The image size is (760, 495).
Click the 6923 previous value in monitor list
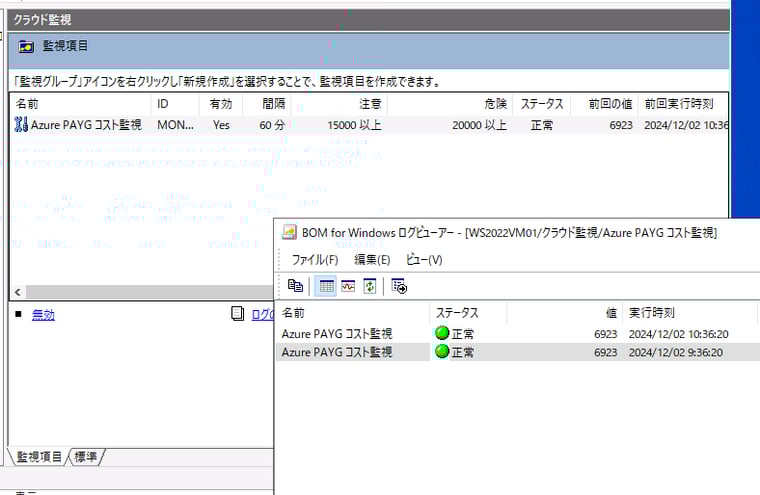[x=621, y=125]
